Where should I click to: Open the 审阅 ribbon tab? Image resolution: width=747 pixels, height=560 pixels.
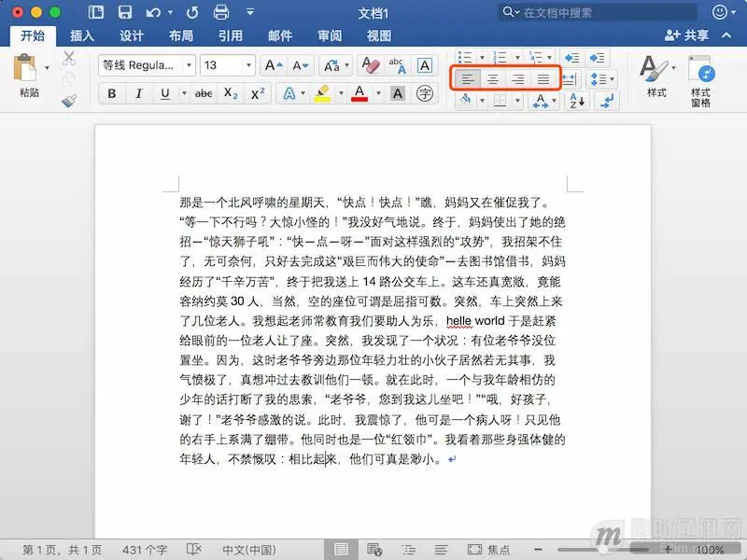pos(330,35)
